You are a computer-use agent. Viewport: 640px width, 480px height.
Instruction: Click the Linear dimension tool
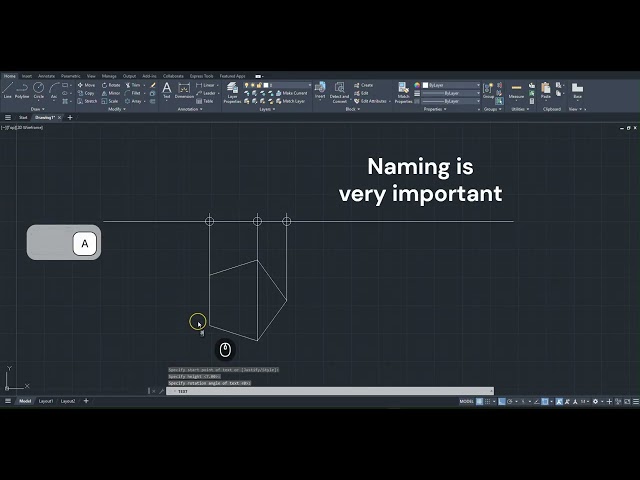point(205,85)
